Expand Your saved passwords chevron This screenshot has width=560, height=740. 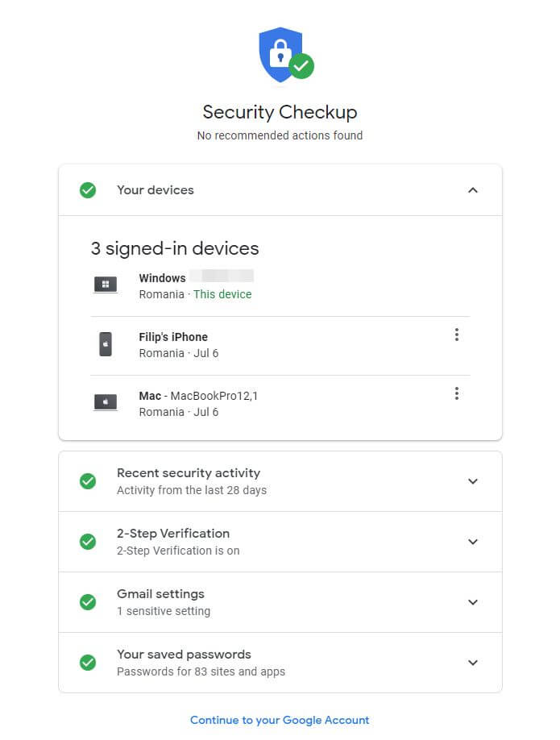pos(473,663)
